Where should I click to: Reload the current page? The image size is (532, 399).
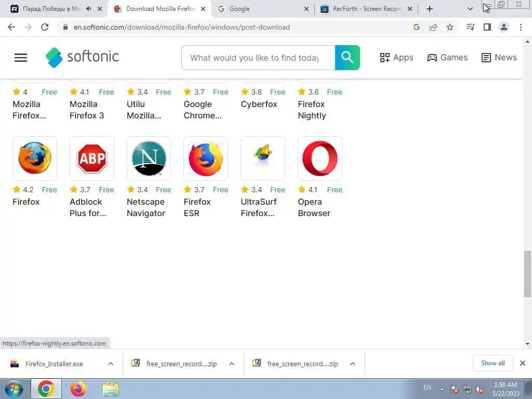(45, 27)
